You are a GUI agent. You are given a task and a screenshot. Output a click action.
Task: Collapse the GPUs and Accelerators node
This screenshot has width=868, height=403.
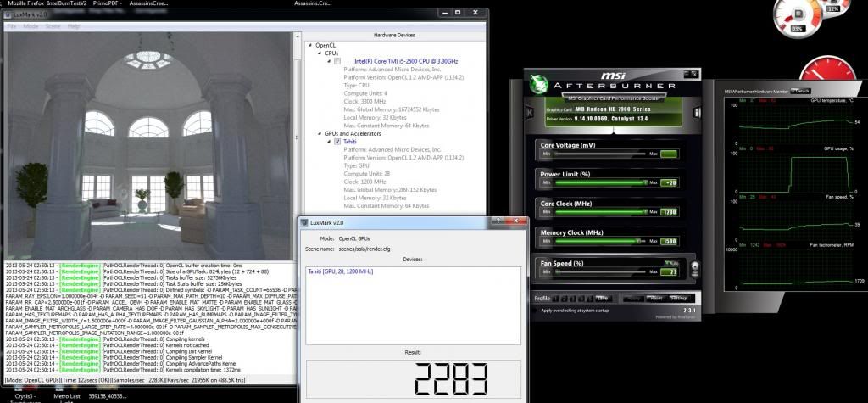320,133
